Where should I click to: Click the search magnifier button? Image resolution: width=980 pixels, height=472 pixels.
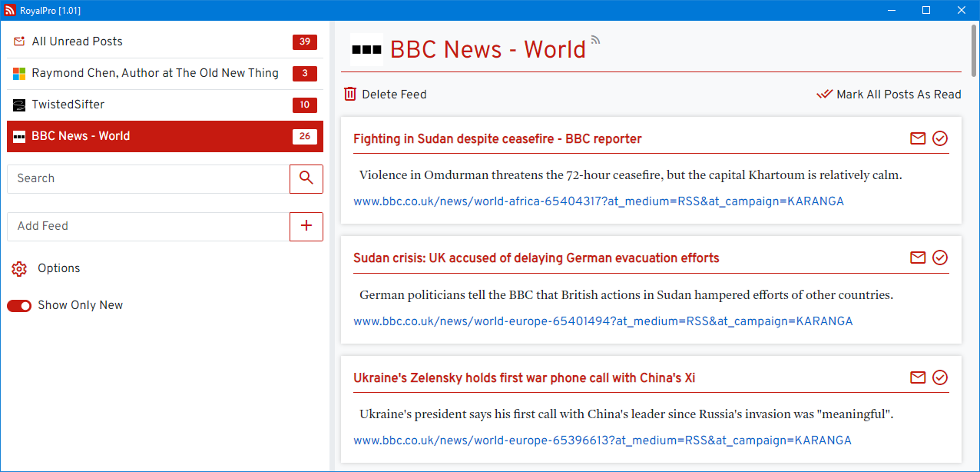(x=306, y=178)
